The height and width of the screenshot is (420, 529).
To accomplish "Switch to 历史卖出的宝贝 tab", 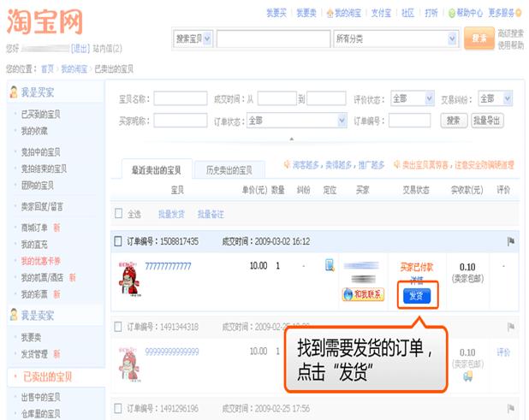I will click(x=229, y=170).
